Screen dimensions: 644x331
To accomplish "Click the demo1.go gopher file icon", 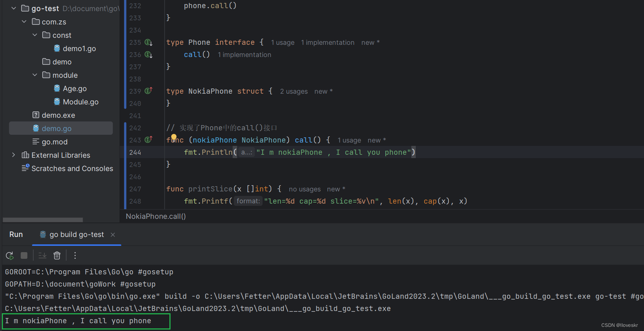I will pyautogui.click(x=57, y=48).
